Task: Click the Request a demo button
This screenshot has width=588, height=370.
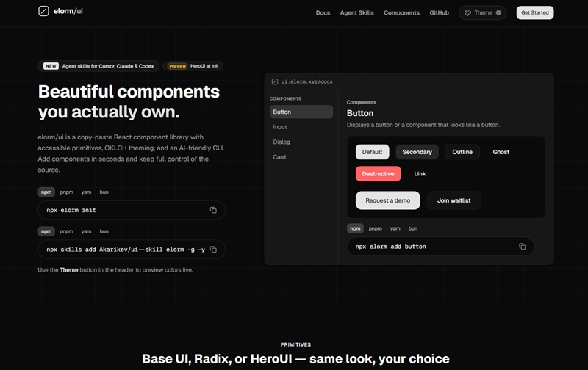Action: [388, 200]
